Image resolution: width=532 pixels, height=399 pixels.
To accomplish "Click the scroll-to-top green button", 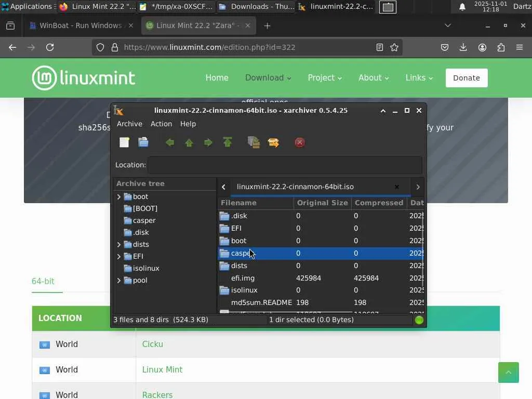I will tap(508, 373).
